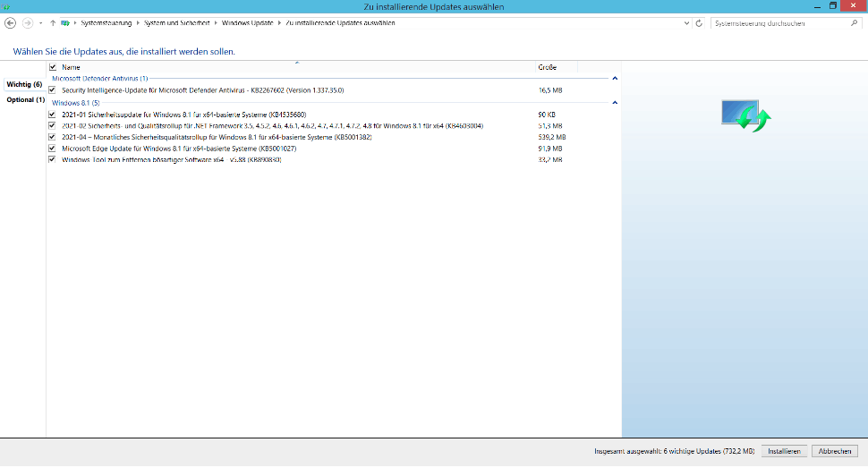Image resolution: width=868 pixels, height=468 pixels.
Task: Go up one level arrow
Action: [x=53, y=23]
